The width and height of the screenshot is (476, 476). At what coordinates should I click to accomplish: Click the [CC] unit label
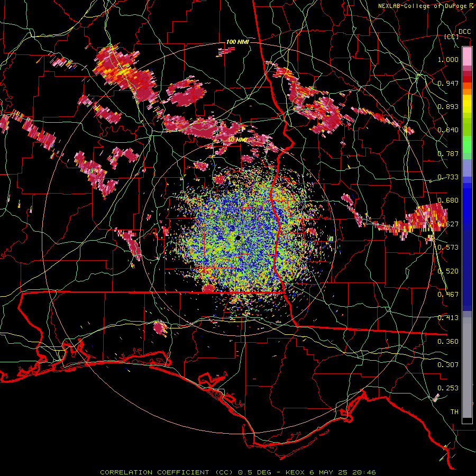click(x=451, y=36)
